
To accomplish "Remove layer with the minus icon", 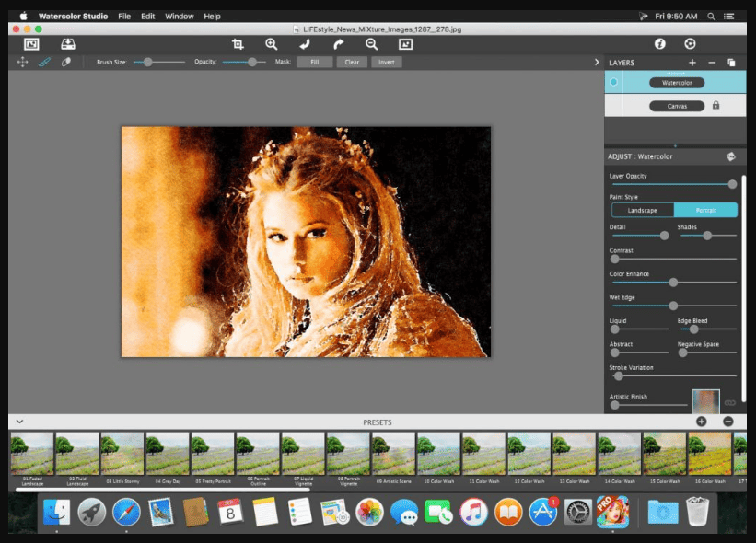I will click(x=712, y=63).
